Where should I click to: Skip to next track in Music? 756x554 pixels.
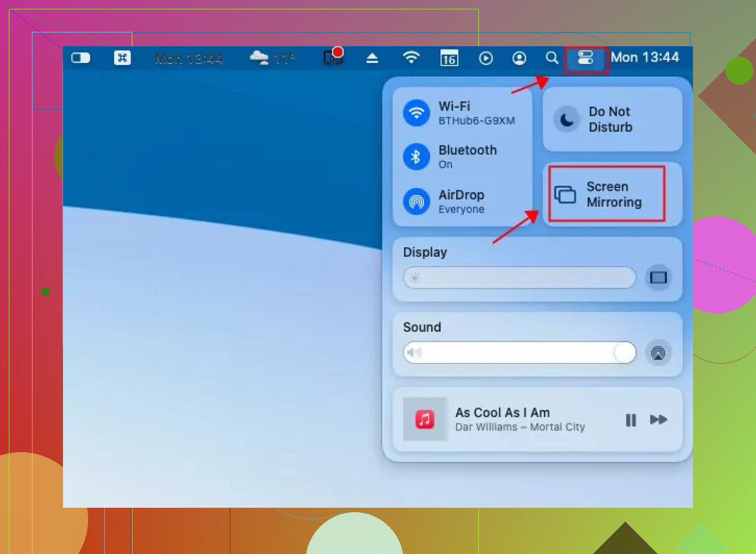(x=658, y=420)
